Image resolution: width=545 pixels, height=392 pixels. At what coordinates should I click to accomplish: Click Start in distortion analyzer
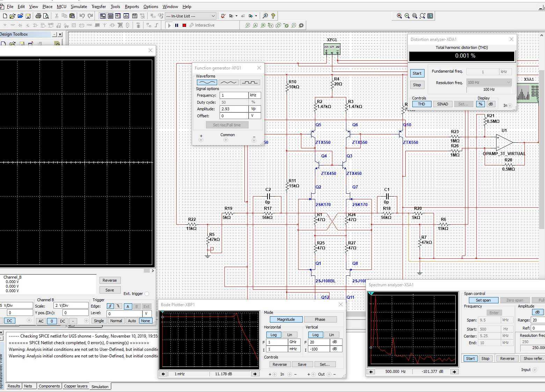pos(417,73)
